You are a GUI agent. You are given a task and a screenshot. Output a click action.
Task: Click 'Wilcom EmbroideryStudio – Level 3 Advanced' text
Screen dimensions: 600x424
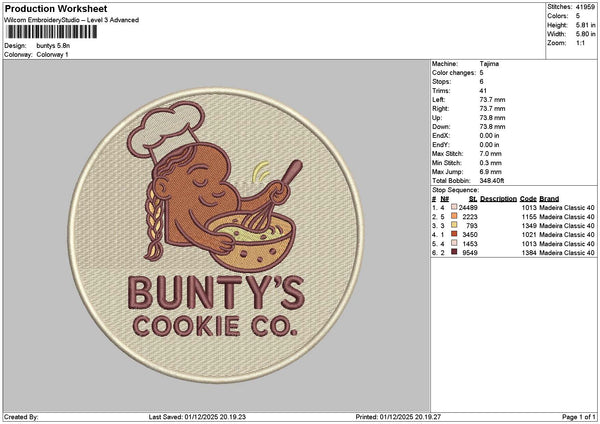point(72,20)
